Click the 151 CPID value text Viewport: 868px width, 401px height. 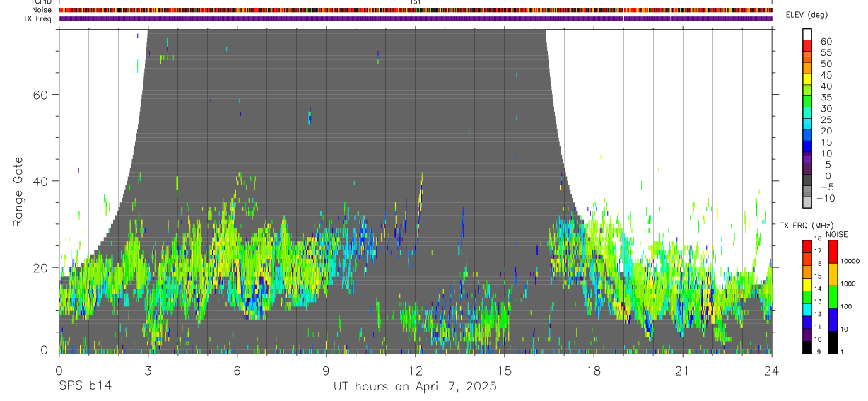tap(415, 2)
